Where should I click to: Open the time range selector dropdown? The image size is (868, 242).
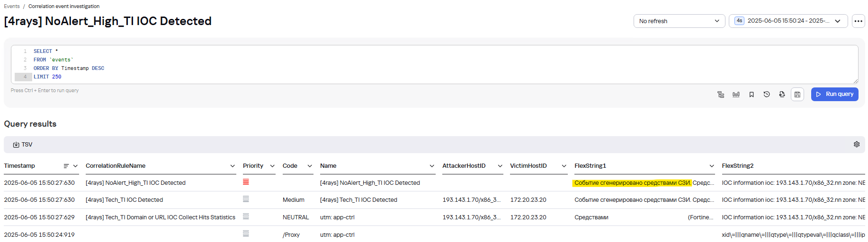788,21
